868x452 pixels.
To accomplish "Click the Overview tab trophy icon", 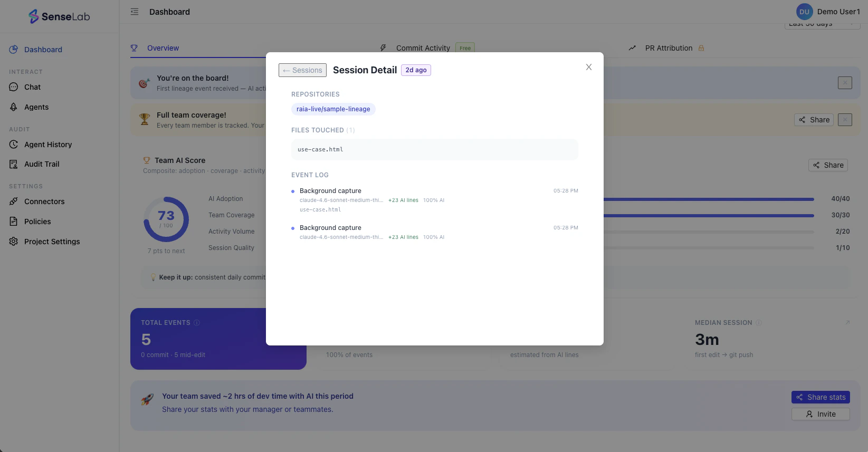I will [134, 48].
